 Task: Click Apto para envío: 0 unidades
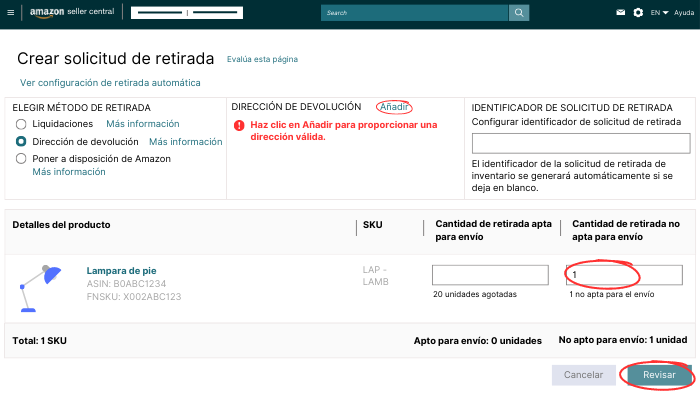[478, 341]
